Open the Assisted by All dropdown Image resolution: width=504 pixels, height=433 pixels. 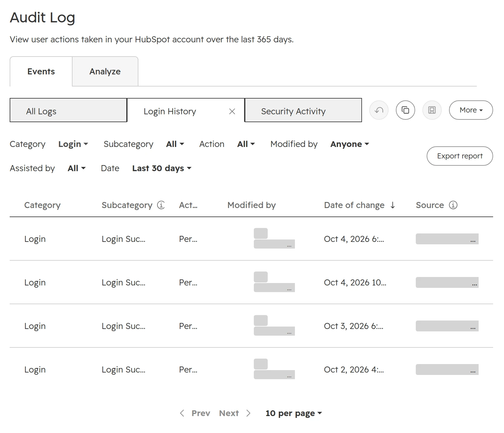point(77,168)
